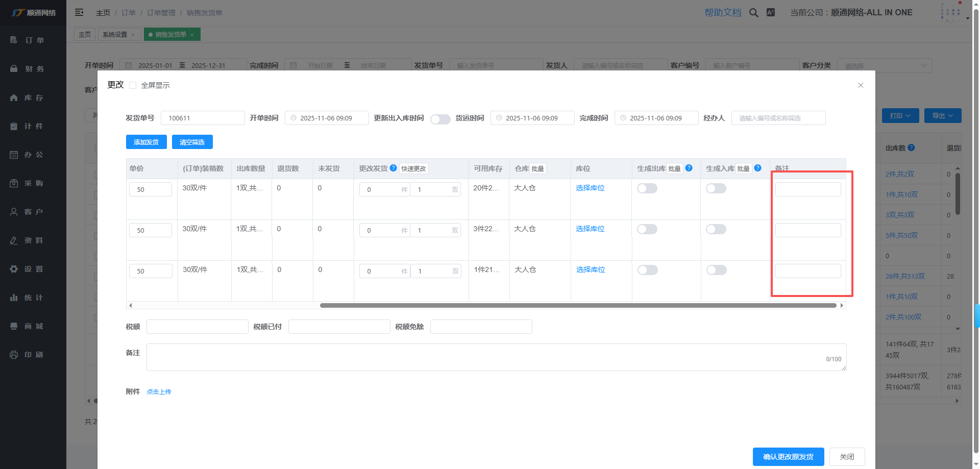Expand the 导出 dropdown button
The height and width of the screenshot is (469, 980).
point(942,116)
